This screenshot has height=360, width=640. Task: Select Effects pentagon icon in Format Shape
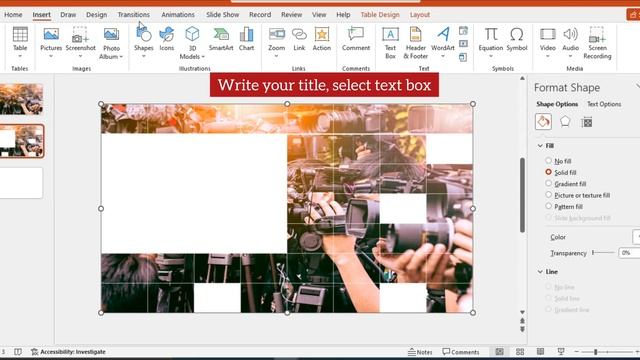coord(565,122)
